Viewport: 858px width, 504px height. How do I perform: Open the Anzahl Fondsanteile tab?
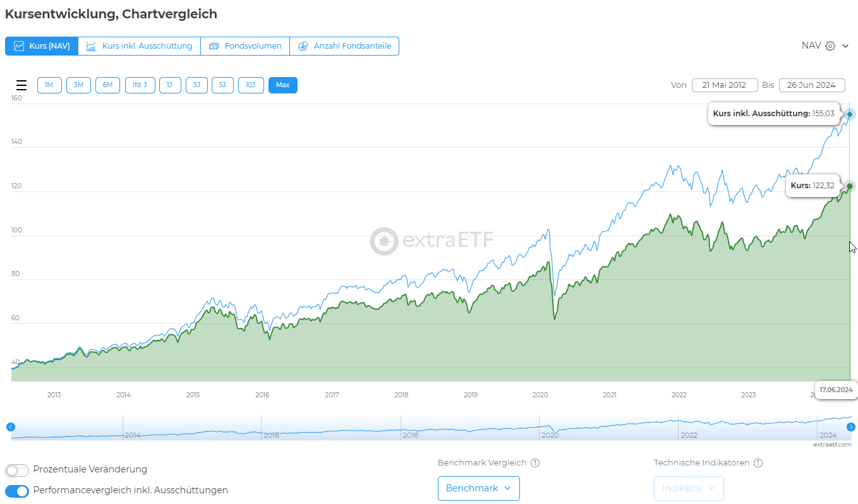344,46
